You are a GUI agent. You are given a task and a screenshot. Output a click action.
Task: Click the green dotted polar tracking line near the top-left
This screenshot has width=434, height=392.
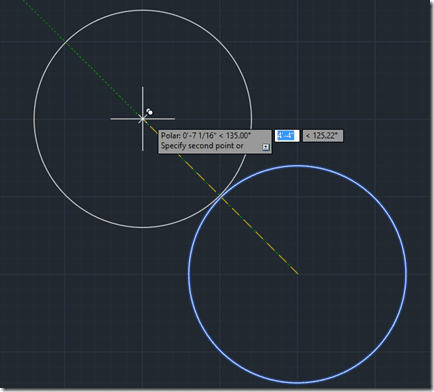pyautogui.click(x=43, y=20)
